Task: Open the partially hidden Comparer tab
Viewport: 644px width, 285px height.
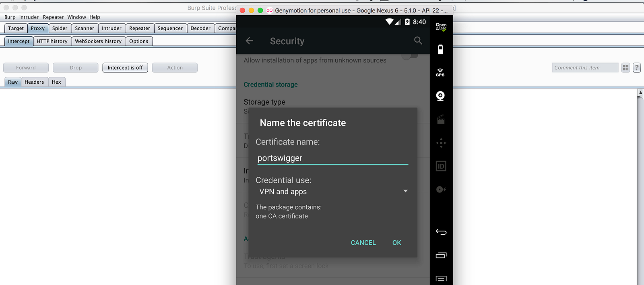Action: 226,28
